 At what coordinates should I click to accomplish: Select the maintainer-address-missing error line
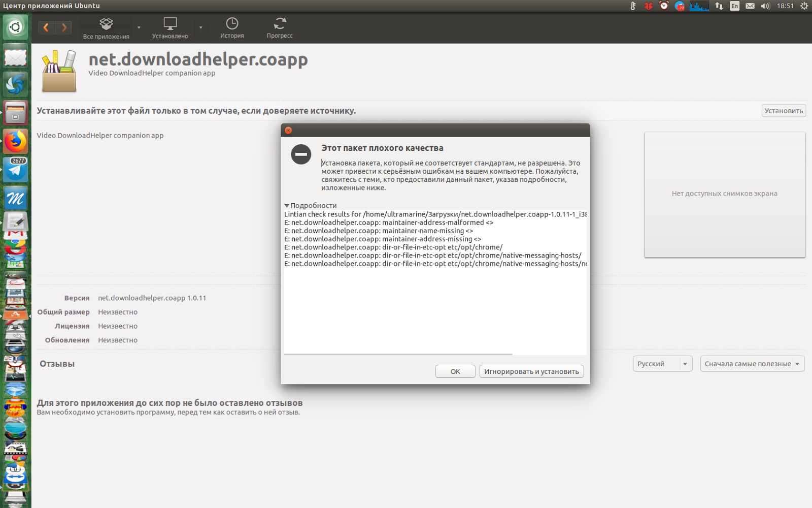383,239
